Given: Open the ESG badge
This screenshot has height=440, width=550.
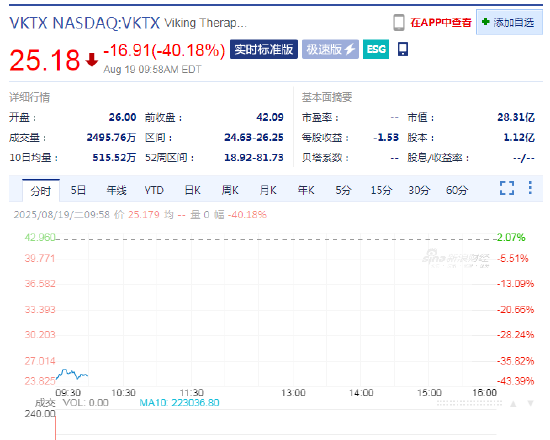Looking at the screenshot, I should [376, 49].
